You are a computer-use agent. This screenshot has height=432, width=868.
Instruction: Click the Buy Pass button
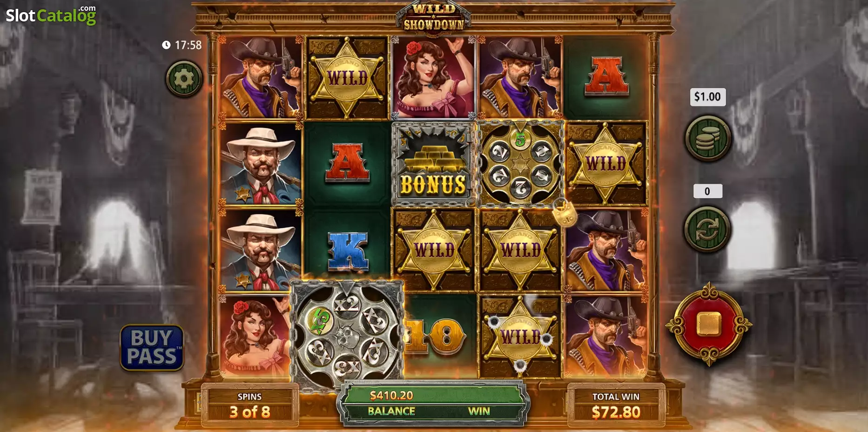152,347
